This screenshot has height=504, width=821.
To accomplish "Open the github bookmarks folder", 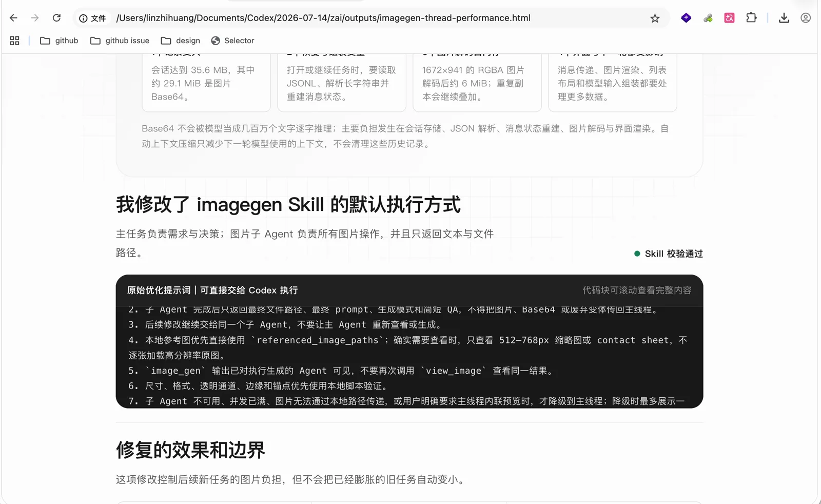I will pos(59,41).
